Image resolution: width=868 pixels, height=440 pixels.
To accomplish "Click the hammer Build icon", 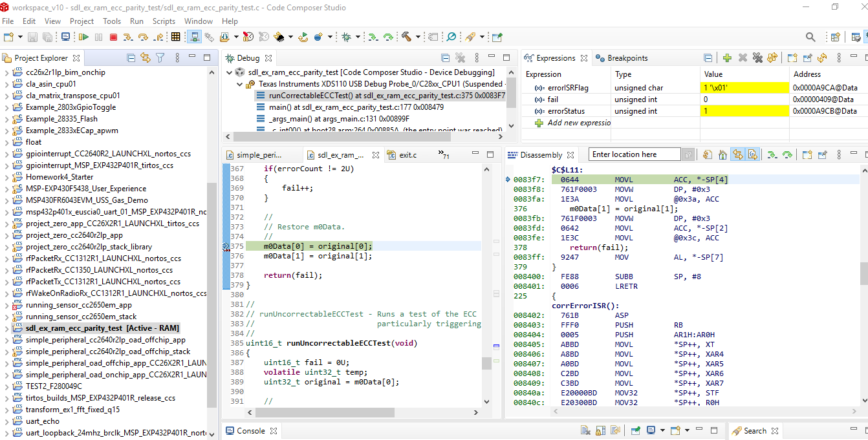I will 406,37.
